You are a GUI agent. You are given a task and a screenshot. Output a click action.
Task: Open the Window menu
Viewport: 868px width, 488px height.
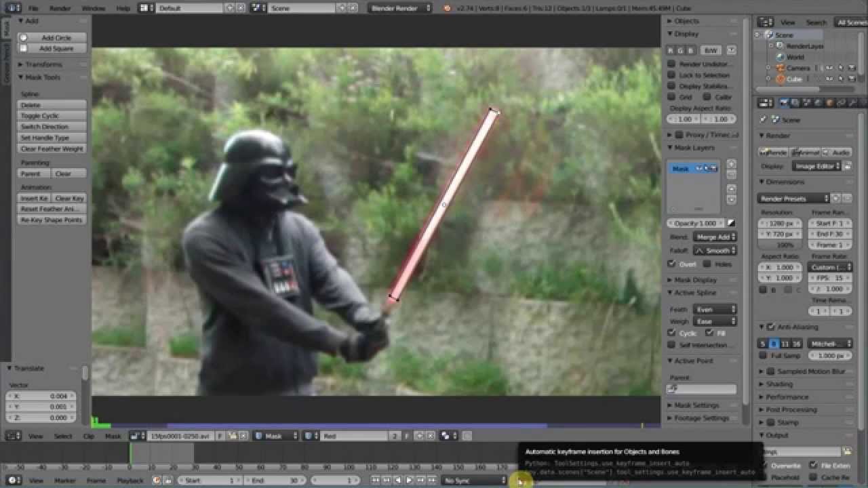pyautogui.click(x=94, y=8)
